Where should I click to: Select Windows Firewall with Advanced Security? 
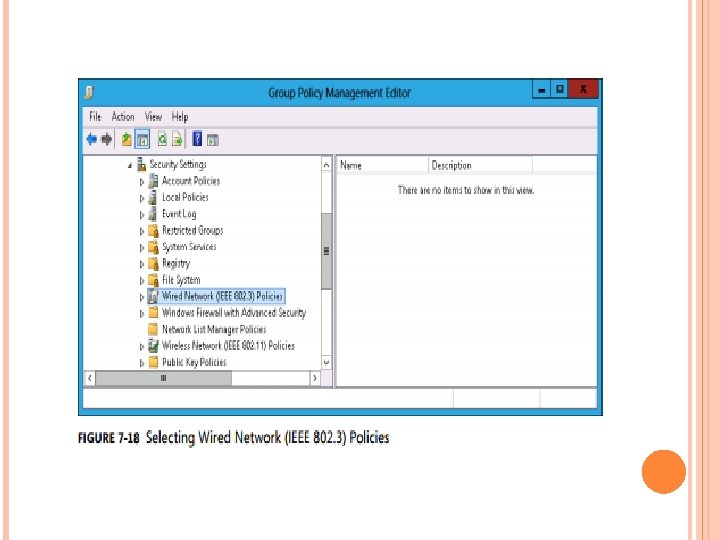pos(234,313)
